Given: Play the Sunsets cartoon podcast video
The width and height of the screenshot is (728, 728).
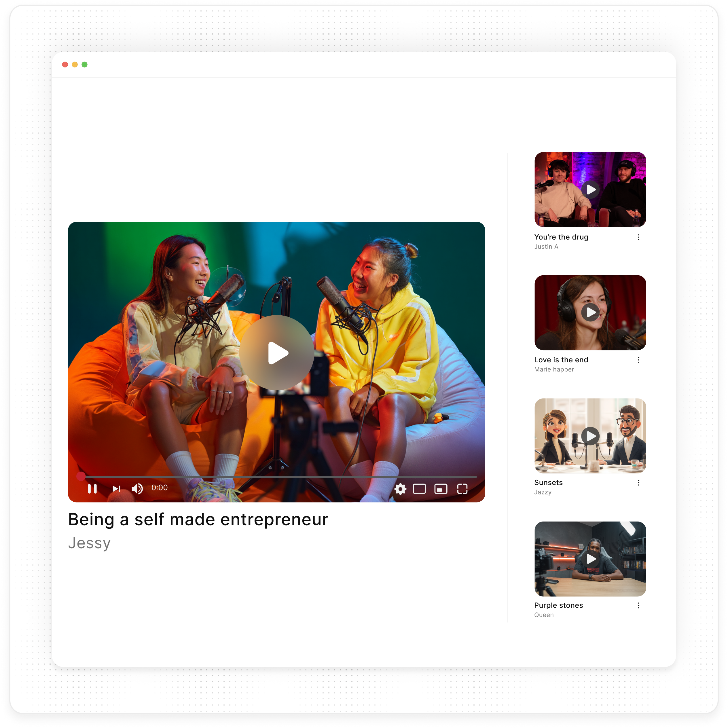Looking at the screenshot, I should point(590,436).
